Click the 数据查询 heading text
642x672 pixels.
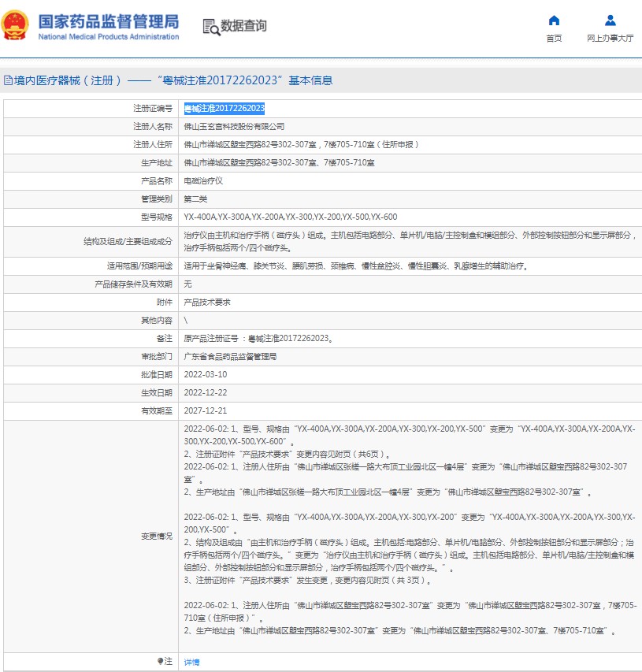tap(243, 26)
